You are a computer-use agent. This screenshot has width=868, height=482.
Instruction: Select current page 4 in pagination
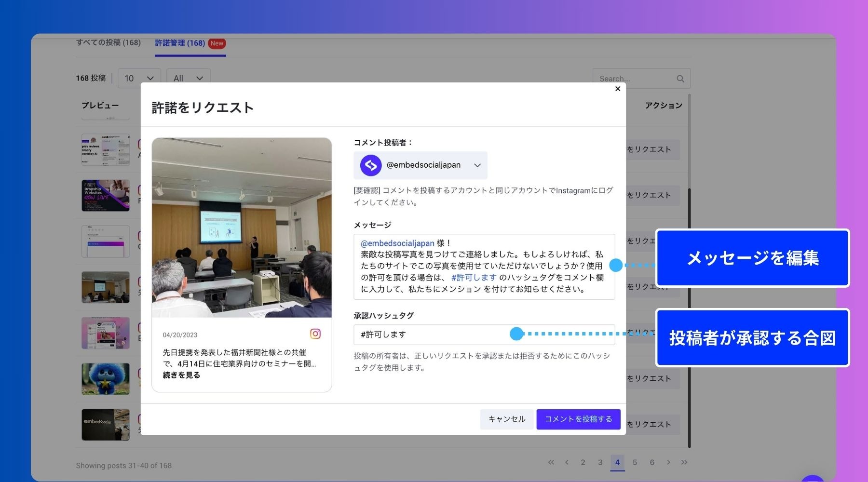pyautogui.click(x=617, y=462)
